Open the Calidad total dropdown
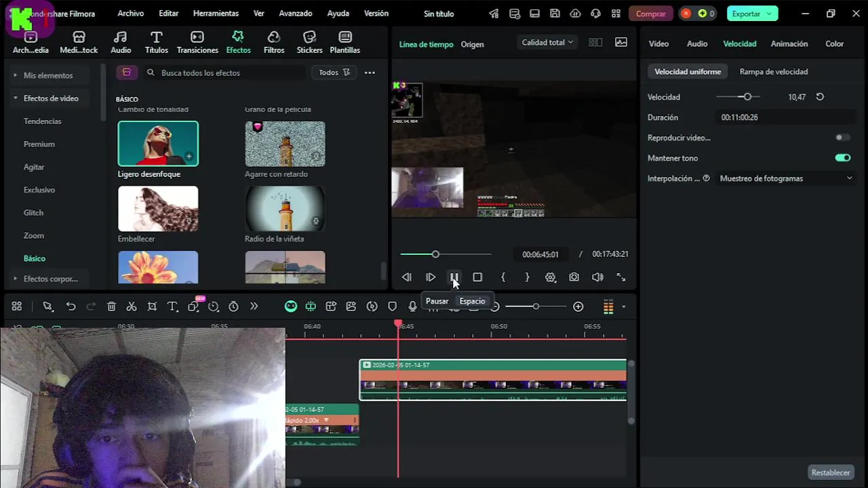 pos(547,42)
